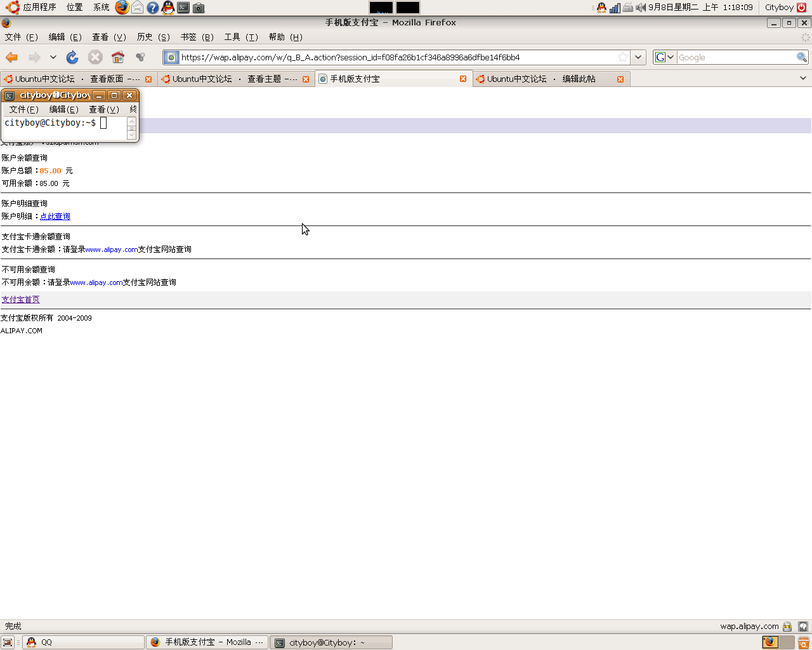This screenshot has width=812, height=650.
Task: Click the Forward arrow in Firefox toolbar
Action: pyautogui.click(x=34, y=57)
